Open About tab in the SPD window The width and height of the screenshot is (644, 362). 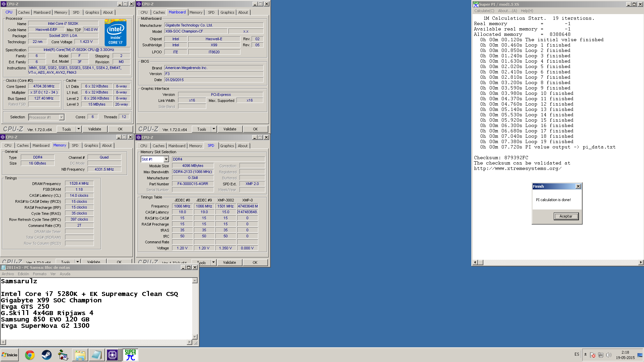[x=243, y=146]
